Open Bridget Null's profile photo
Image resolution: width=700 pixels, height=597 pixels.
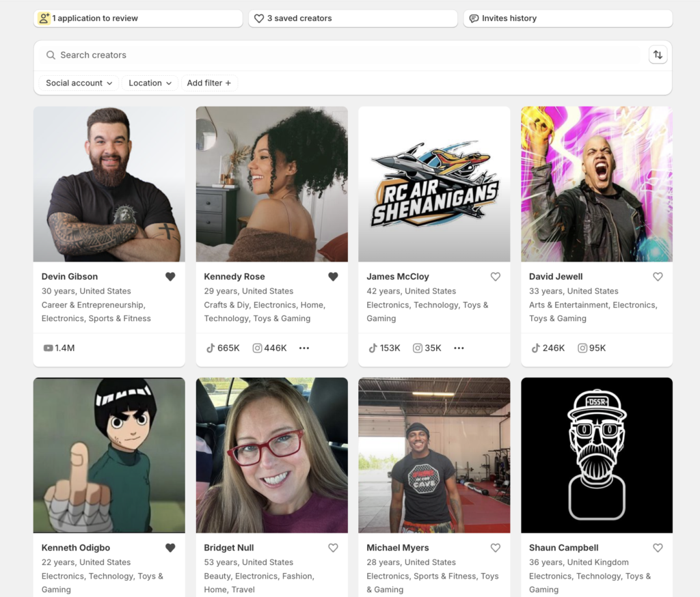(272, 455)
